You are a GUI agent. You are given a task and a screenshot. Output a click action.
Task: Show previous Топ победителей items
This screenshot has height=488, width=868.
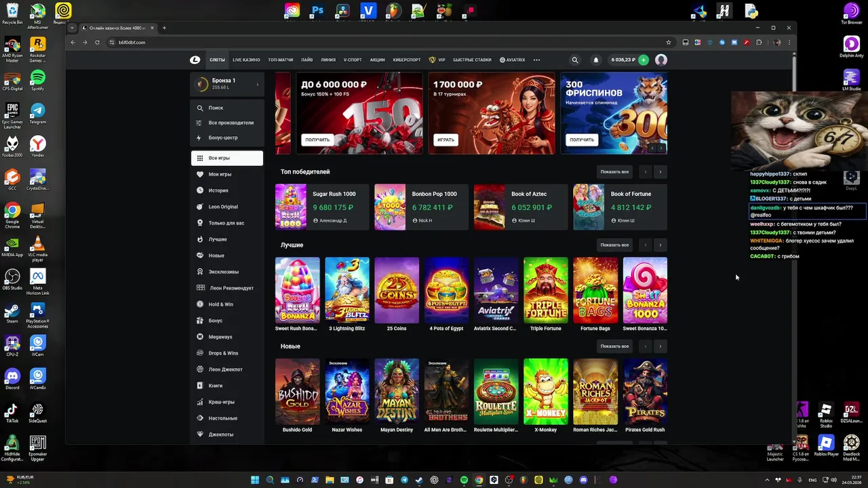646,172
